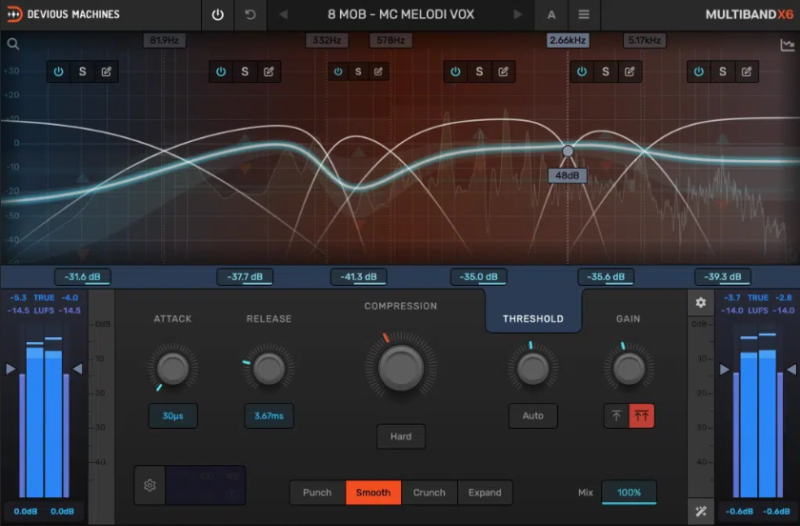Click the Hard knee button under Compression
The height and width of the screenshot is (526, 800).
tap(400, 437)
